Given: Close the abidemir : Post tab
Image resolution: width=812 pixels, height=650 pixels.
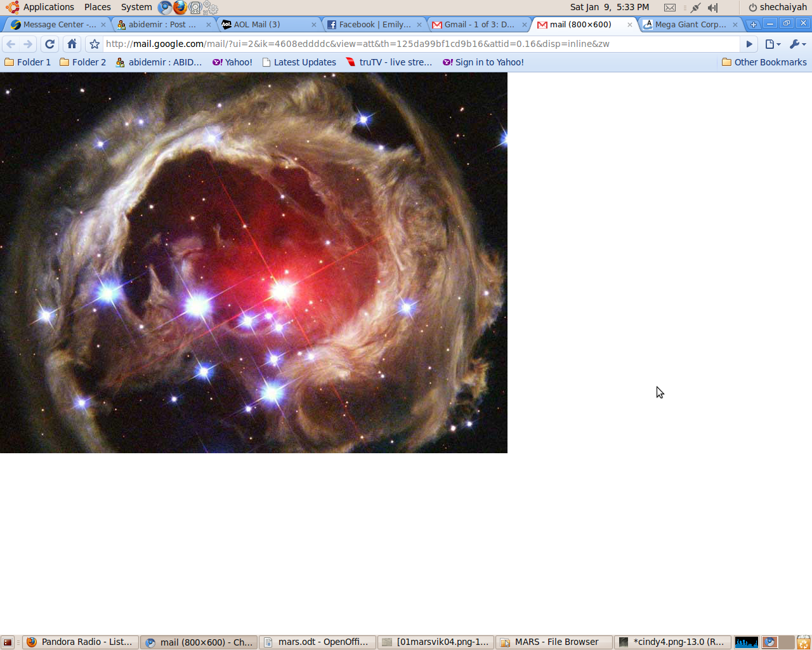Looking at the screenshot, I should point(208,25).
